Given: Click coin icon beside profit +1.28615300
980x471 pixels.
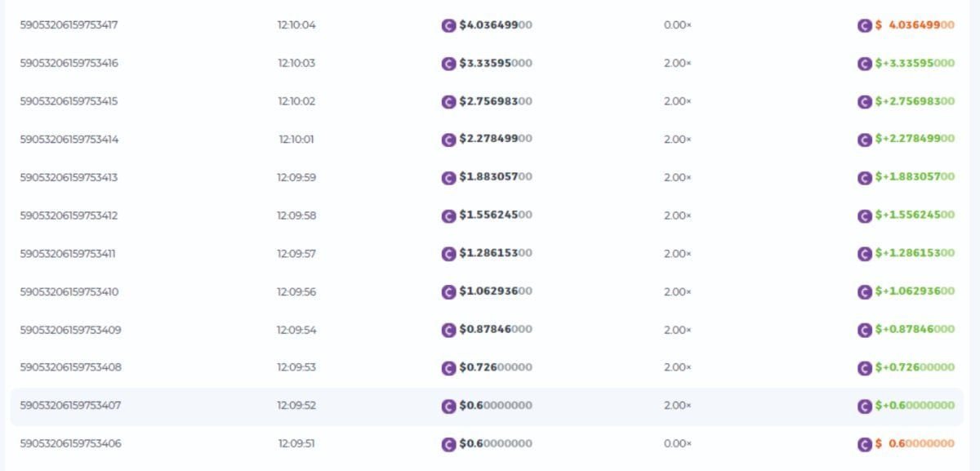Looking at the screenshot, I should 864,254.
